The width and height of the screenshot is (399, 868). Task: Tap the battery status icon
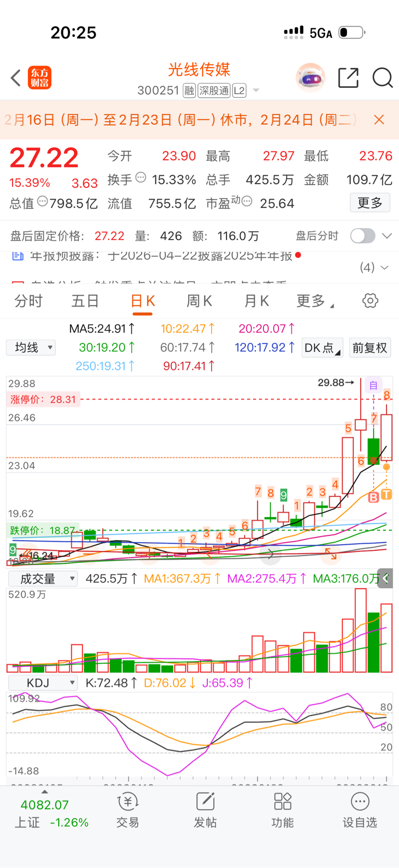(352, 33)
